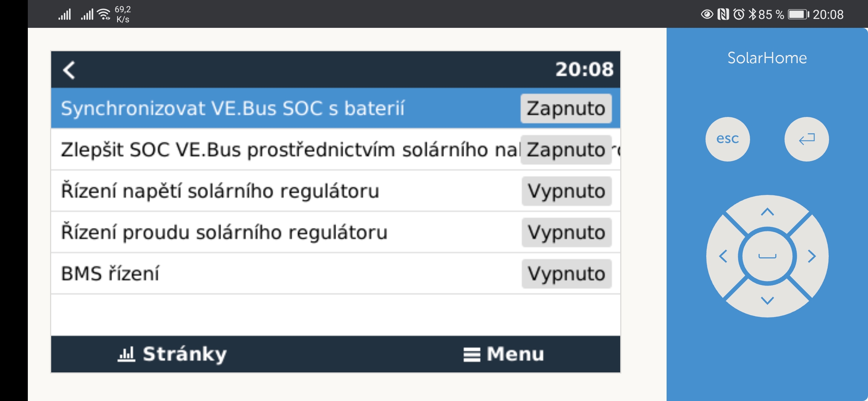Select the BMS řízení row label
The height and width of the screenshot is (401, 868).
point(110,274)
